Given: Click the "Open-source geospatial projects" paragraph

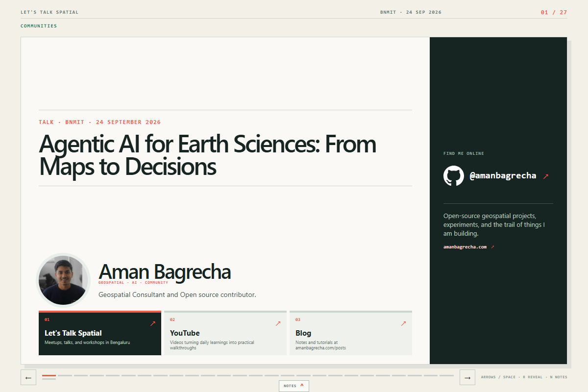Looking at the screenshot, I should [x=494, y=224].
